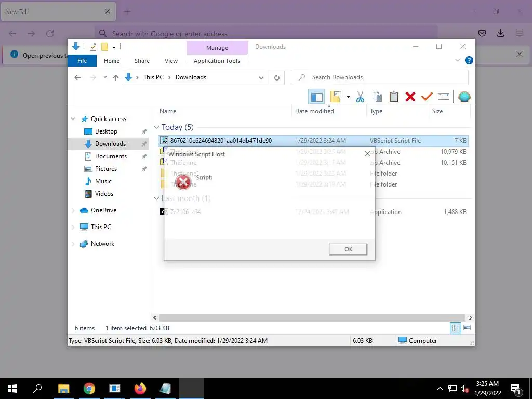Click Downloads in the address path

tap(191, 77)
